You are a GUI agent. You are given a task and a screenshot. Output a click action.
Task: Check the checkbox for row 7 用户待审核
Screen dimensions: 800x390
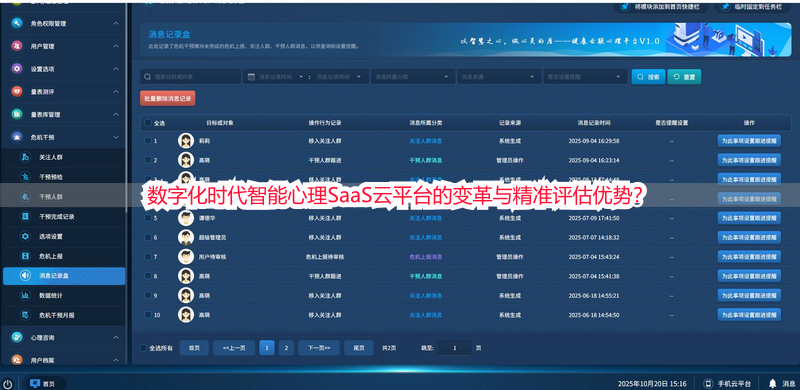click(x=148, y=257)
